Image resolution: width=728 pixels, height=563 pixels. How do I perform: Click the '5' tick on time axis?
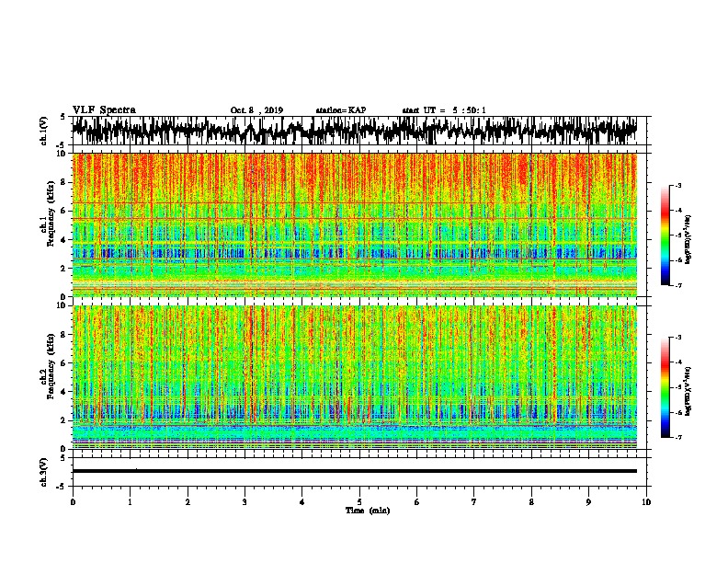[359, 502]
